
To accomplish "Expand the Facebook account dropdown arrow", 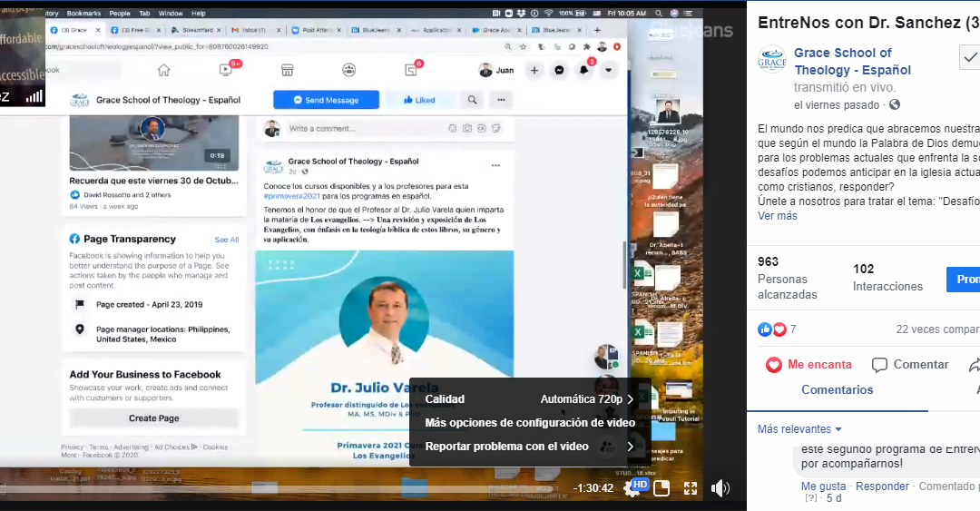I will click(x=608, y=70).
